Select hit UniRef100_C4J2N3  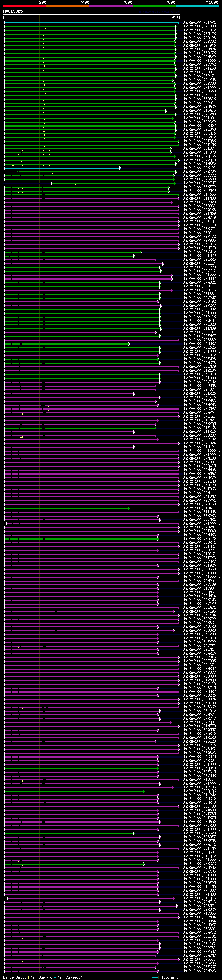pyautogui.click(x=199, y=114)
